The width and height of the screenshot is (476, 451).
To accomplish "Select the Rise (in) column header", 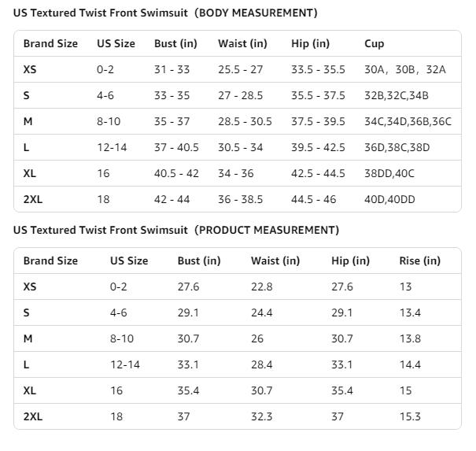I will [419, 261].
